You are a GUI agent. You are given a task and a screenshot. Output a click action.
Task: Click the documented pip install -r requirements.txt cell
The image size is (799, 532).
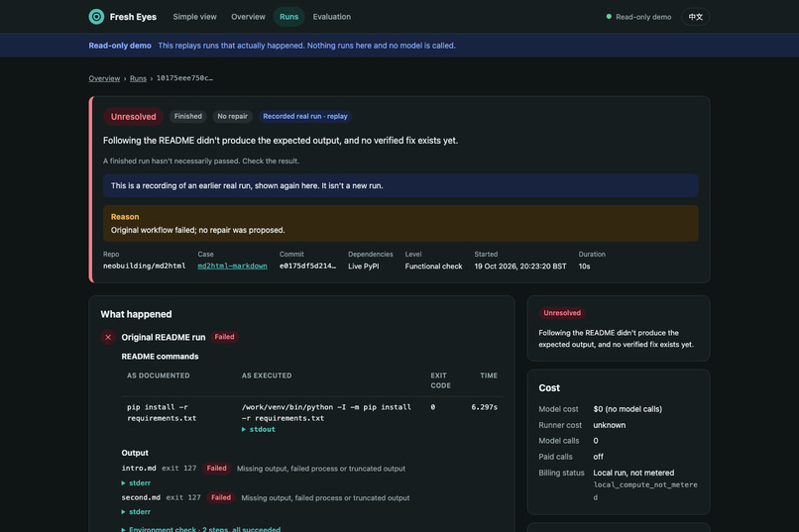coord(162,412)
